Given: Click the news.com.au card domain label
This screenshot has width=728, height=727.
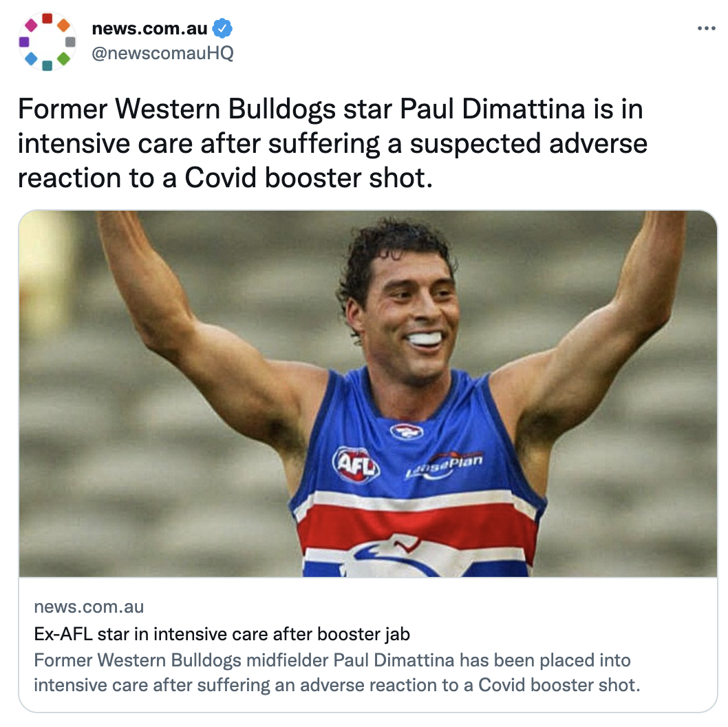Looking at the screenshot, I should click(x=89, y=607).
